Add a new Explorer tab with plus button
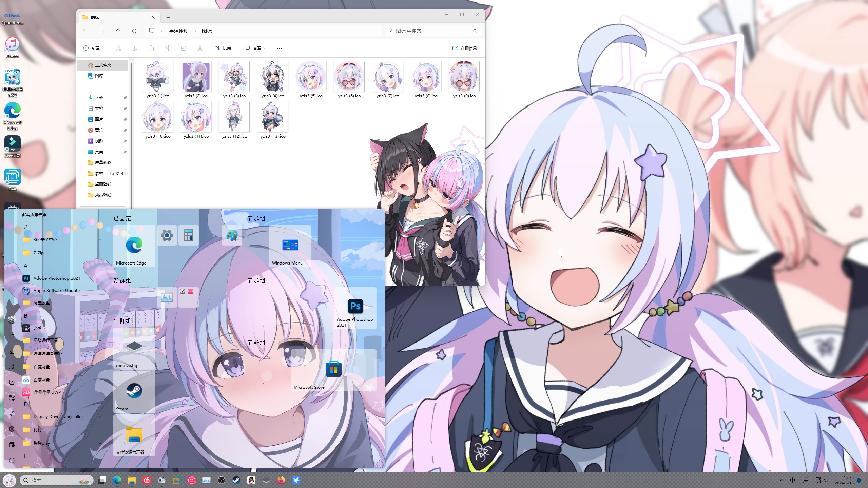This screenshot has height=488, width=868. click(x=168, y=17)
